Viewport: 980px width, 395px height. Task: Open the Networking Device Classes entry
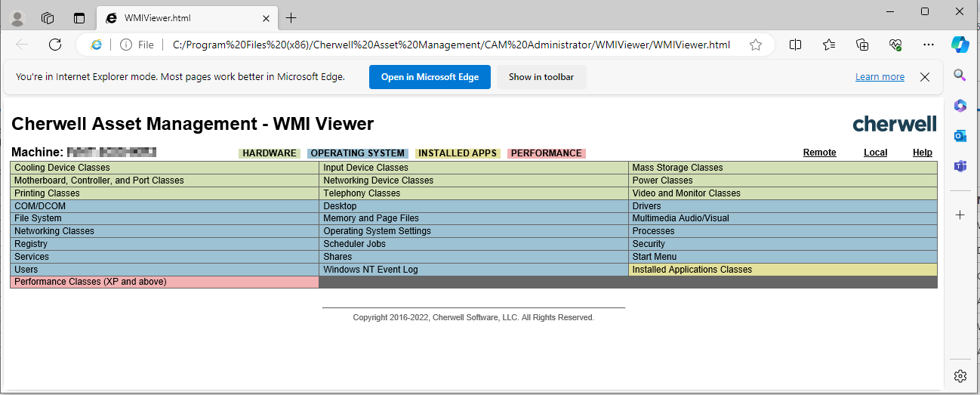coord(378,181)
